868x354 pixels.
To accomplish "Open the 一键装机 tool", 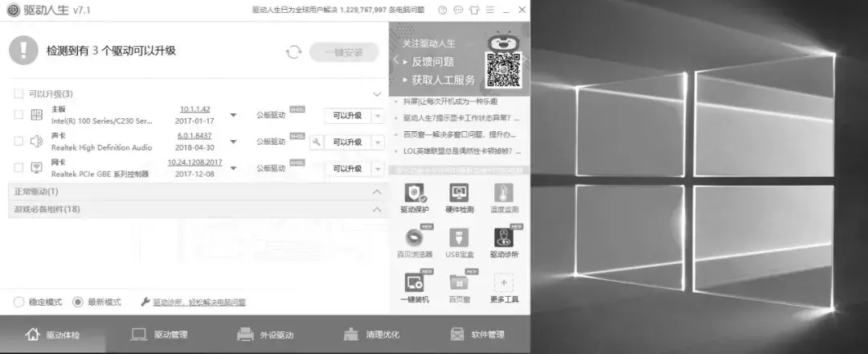I will 414,284.
